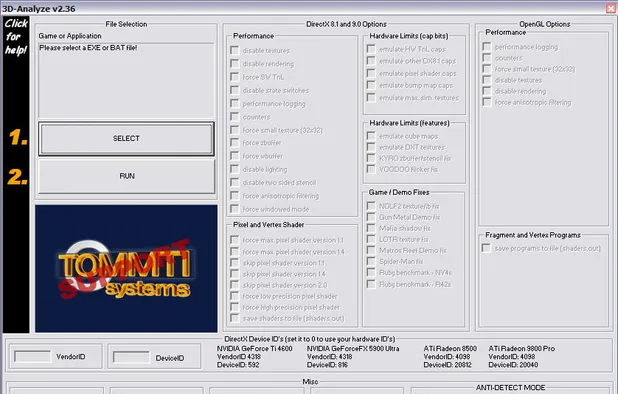This screenshot has width=618, height=394.
Task: Enable 'Ruby benchmark - NV4x' fix
Action: (371, 272)
